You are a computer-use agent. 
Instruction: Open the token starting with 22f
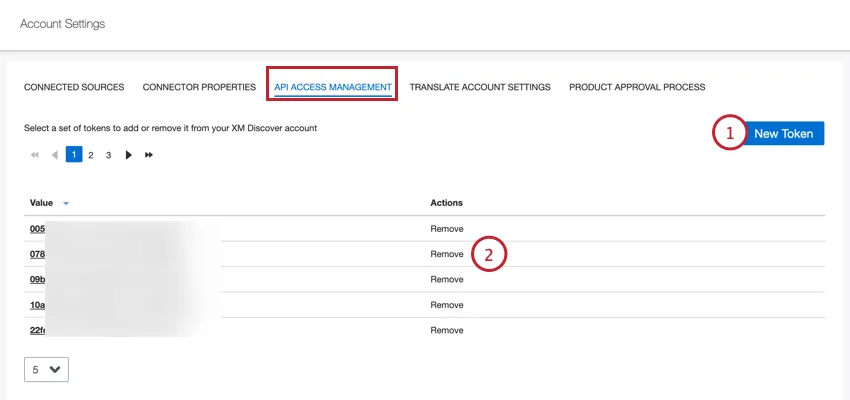click(38, 330)
